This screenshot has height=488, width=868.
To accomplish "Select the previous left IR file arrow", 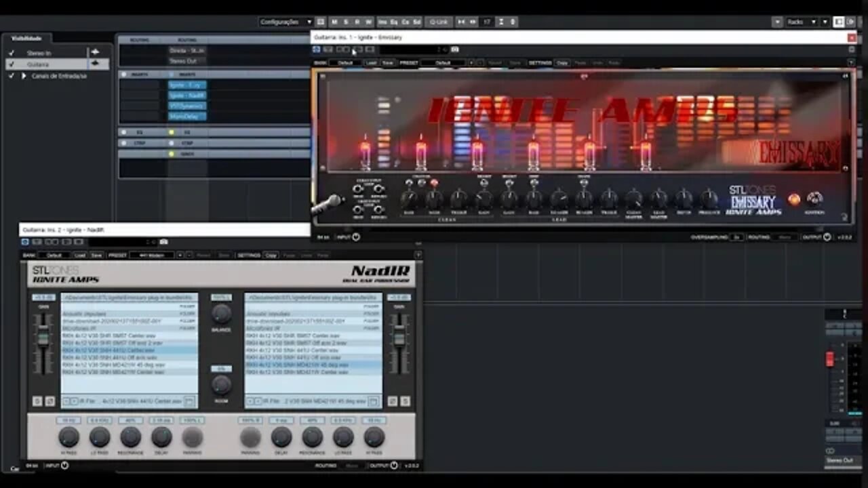I will [x=66, y=401].
